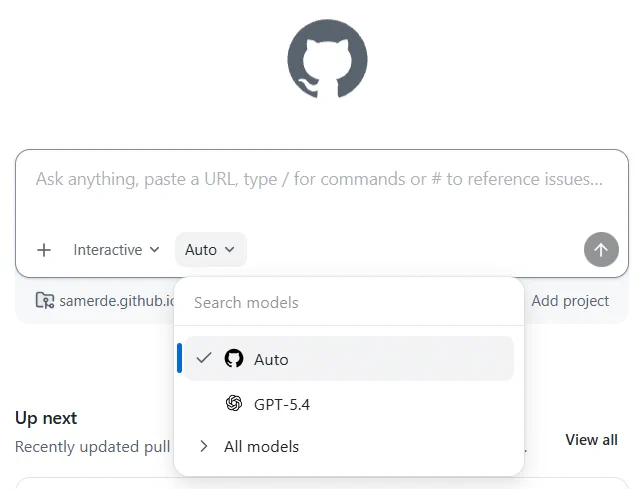Focus the Search models field
The image size is (642, 491).
tap(348, 303)
